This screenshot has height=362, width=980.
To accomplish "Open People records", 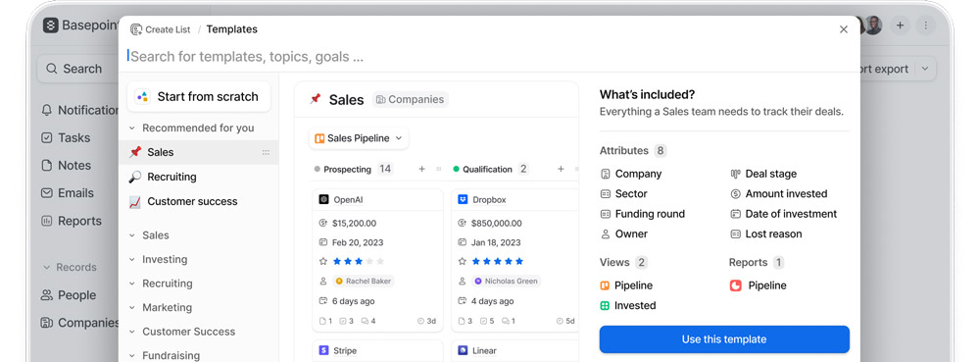I will pos(69,295).
